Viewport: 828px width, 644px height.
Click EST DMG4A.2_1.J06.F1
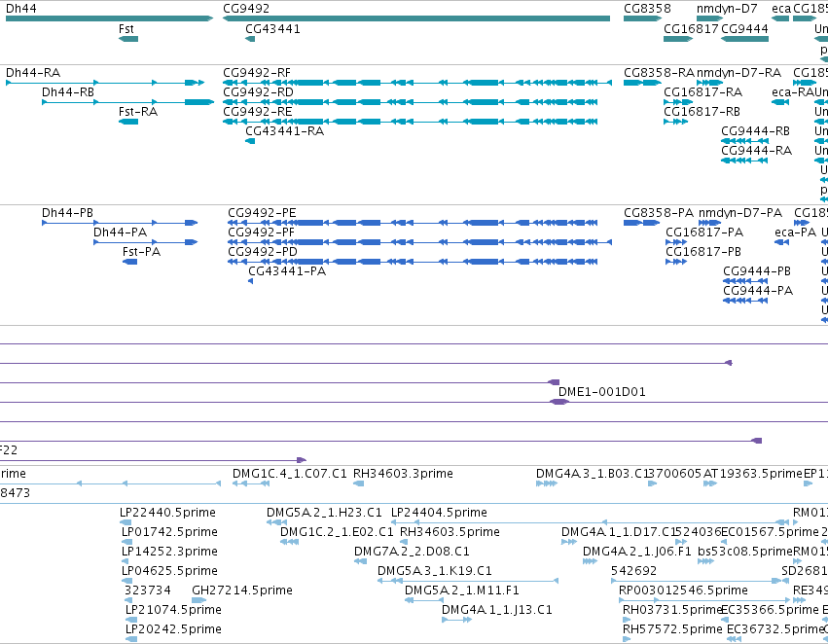(x=590, y=561)
